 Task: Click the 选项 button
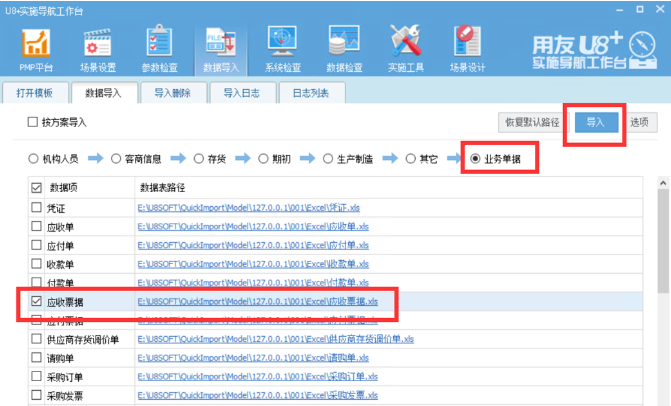[x=639, y=122]
